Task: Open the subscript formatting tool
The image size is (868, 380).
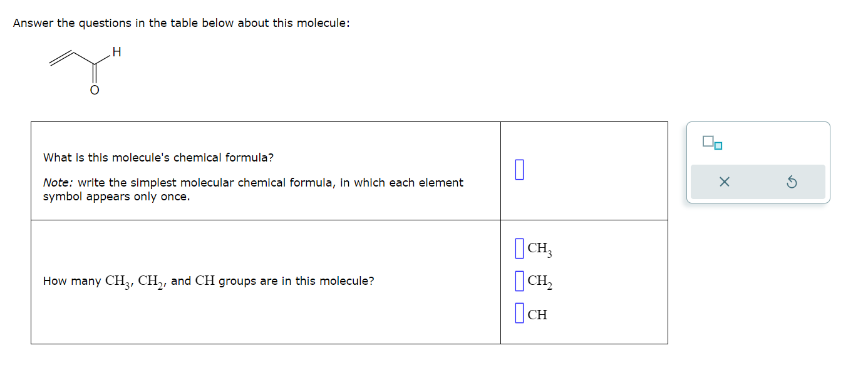Action: [712, 143]
